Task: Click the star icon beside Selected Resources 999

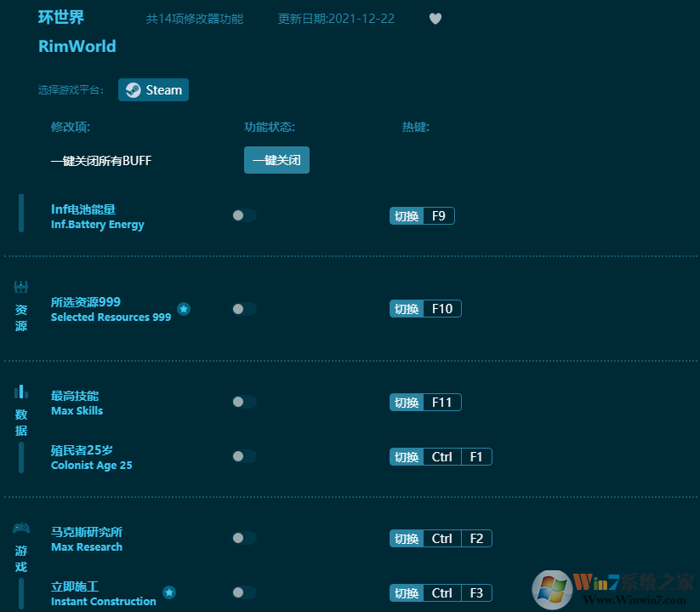Action: (184, 308)
